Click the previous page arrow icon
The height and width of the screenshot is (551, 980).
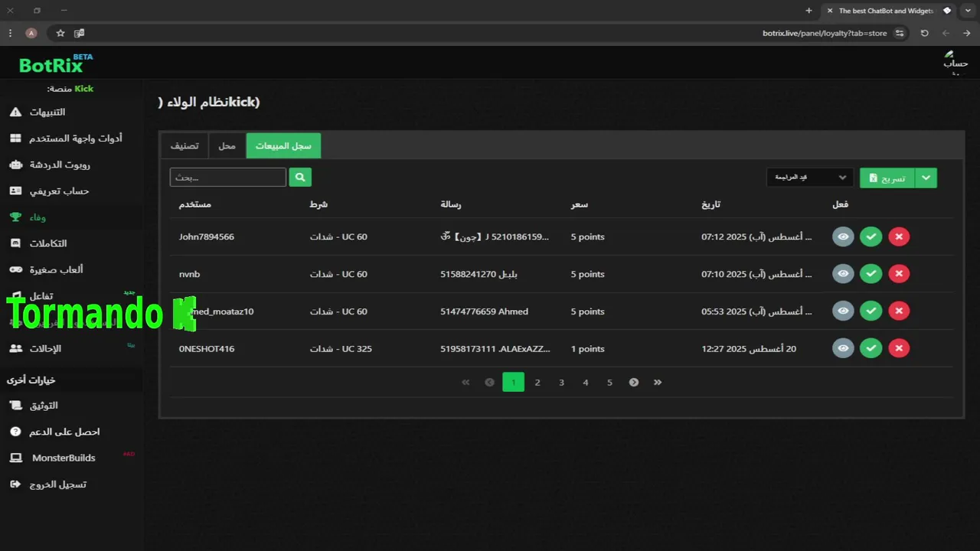489,383
